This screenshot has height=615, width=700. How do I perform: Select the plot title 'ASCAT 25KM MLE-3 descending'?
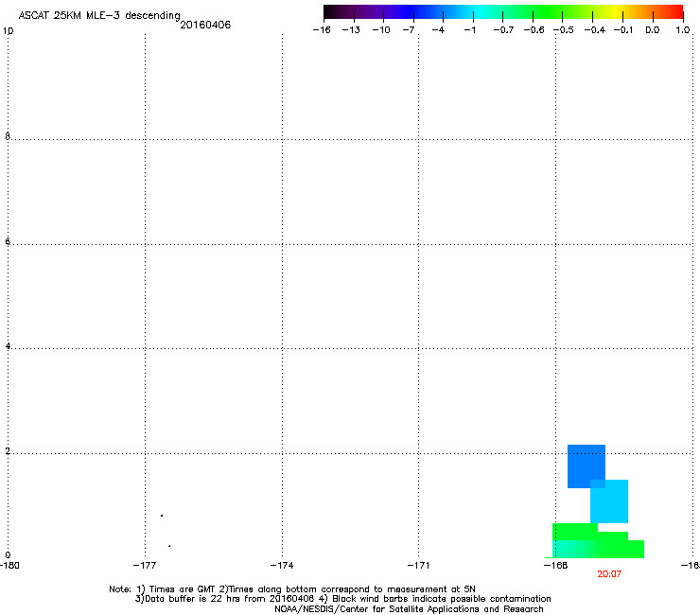(99, 16)
